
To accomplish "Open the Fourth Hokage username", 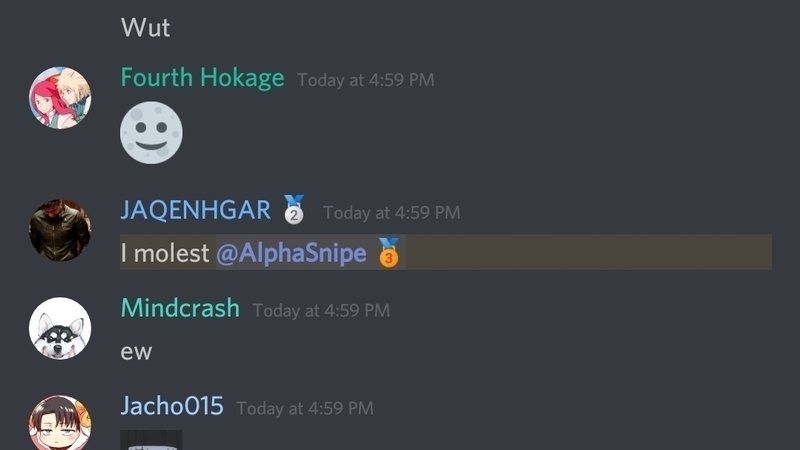I will coord(202,78).
